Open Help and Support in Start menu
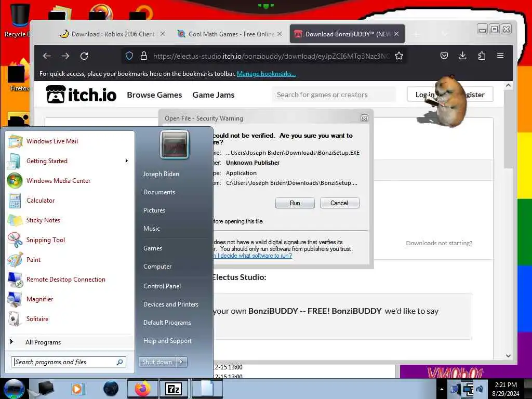This screenshot has width=532, height=399. pos(167,341)
